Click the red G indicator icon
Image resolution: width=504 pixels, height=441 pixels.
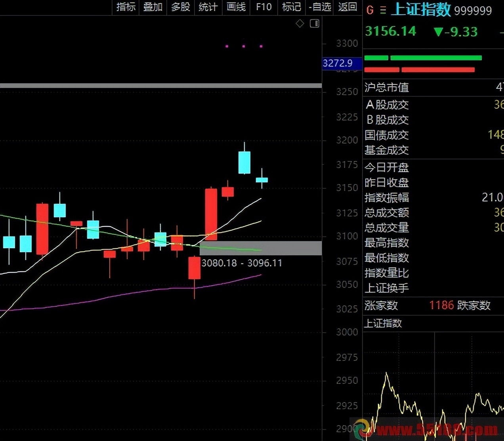[x=369, y=11]
